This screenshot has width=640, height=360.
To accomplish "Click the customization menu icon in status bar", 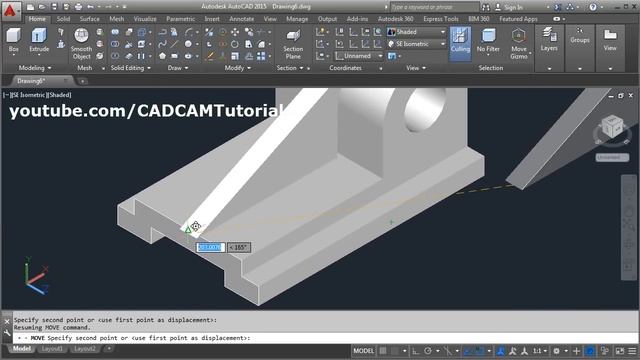I will point(632,351).
